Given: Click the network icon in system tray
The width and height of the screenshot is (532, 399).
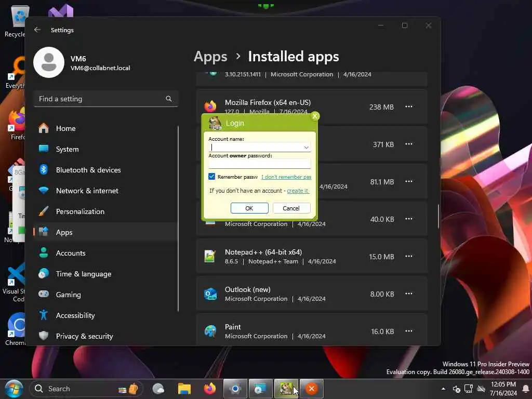Looking at the screenshot, I should click(x=469, y=389).
